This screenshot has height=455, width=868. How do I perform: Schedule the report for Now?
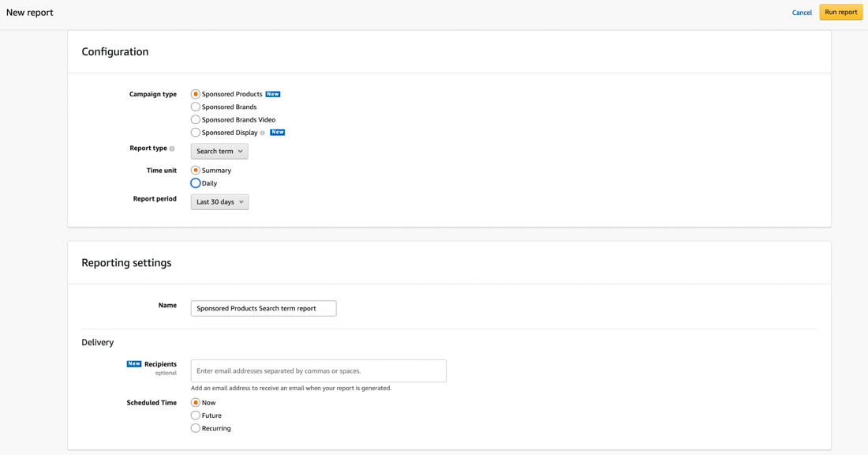196,403
